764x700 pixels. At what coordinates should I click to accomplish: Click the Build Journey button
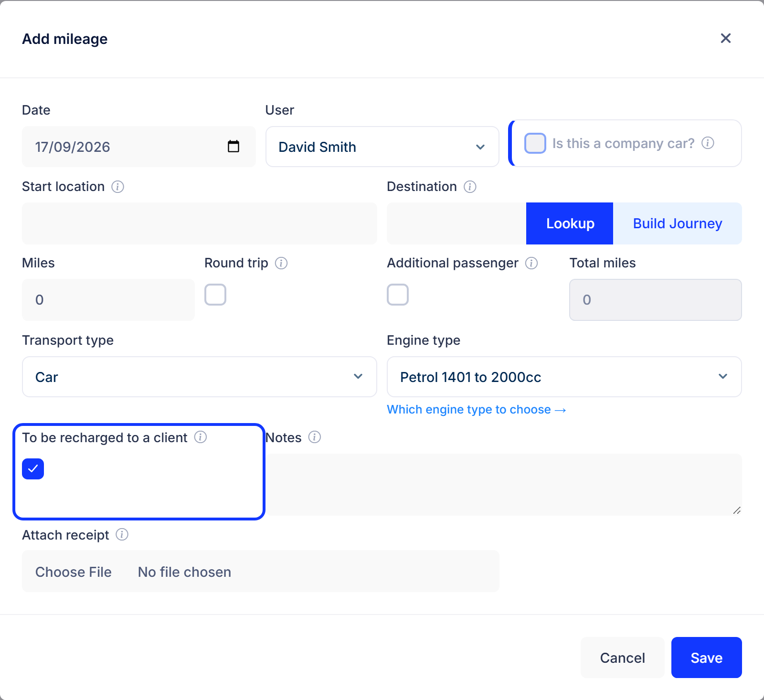[678, 223]
